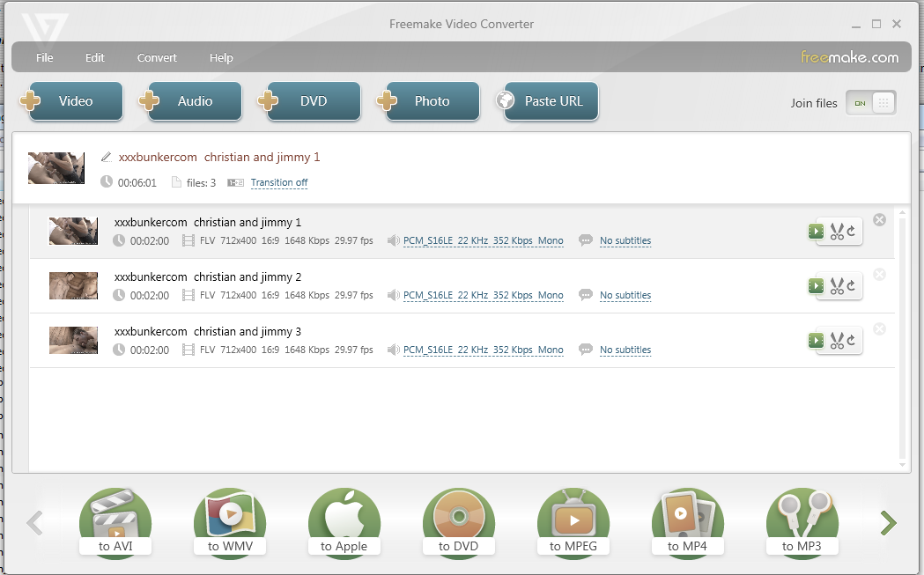Expand No subtitles option for first file

click(625, 241)
